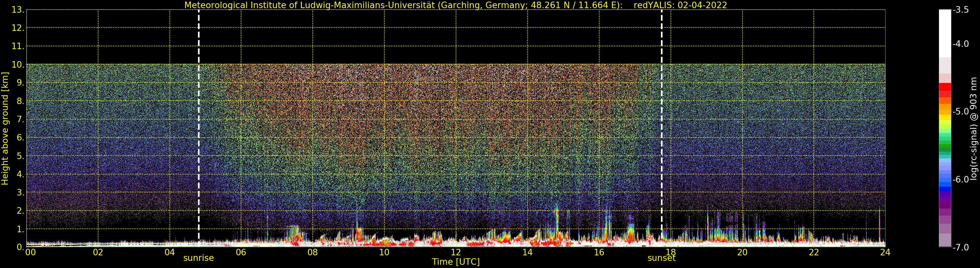Click the height axis tick label '12.'

[18, 28]
